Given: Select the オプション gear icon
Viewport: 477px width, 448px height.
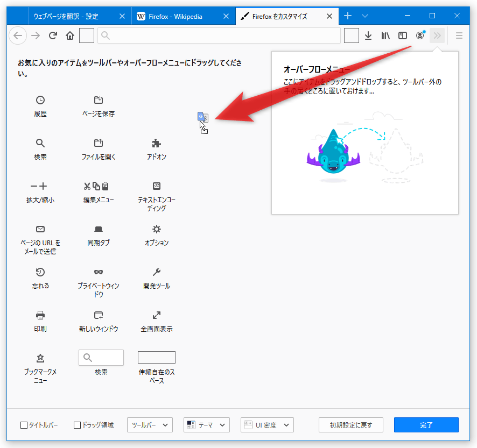Looking at the screenshot, I should [x=156, y=229].
